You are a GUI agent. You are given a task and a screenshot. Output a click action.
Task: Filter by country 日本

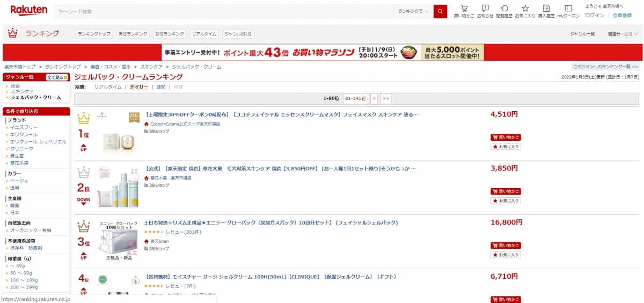point(14,213)
